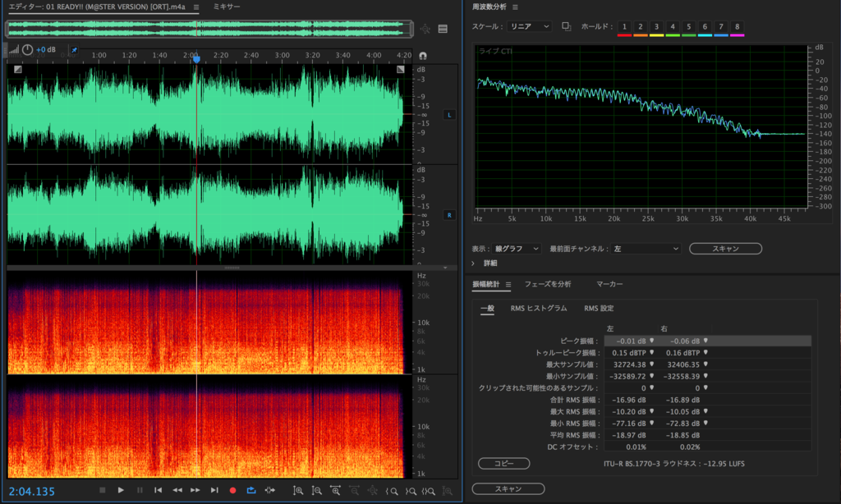The height and width of the screenshot is (504, 841).
Task: Jump to left peak amplitude -0.01 dB marker
Action: (651, 341)
